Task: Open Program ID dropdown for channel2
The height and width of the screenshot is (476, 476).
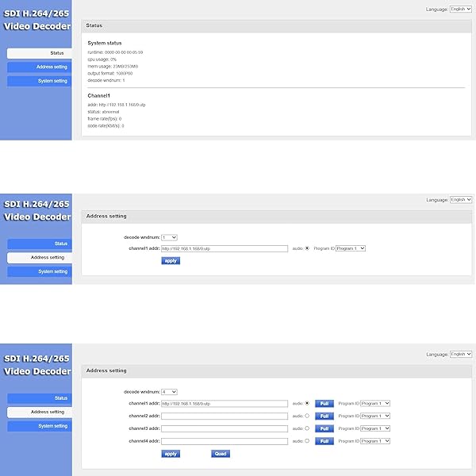Action: pyautogui.click(x=375, y=416)
